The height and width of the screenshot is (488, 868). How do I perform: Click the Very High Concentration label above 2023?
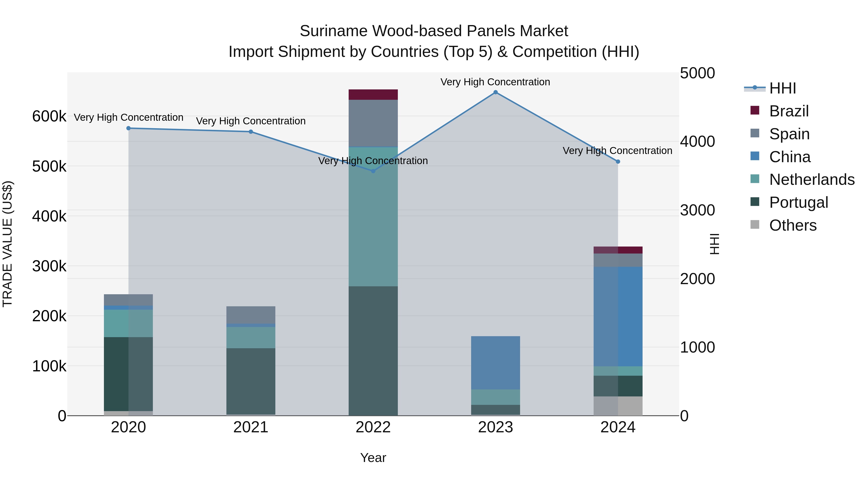tap(495, 82)
